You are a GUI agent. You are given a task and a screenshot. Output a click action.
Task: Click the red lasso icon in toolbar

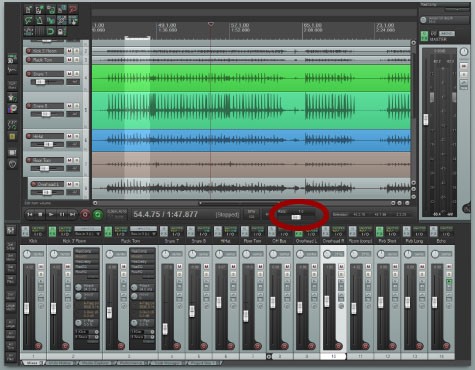point(73,9)
